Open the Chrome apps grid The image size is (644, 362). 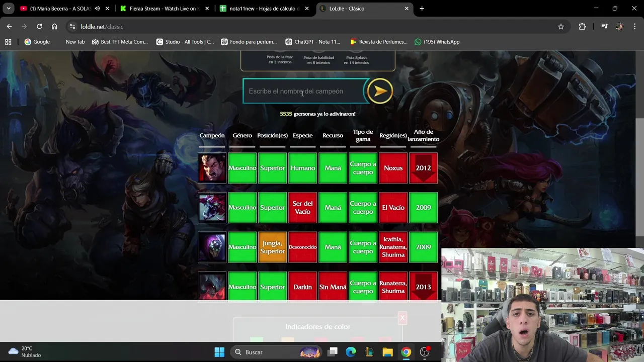point(8,42)
